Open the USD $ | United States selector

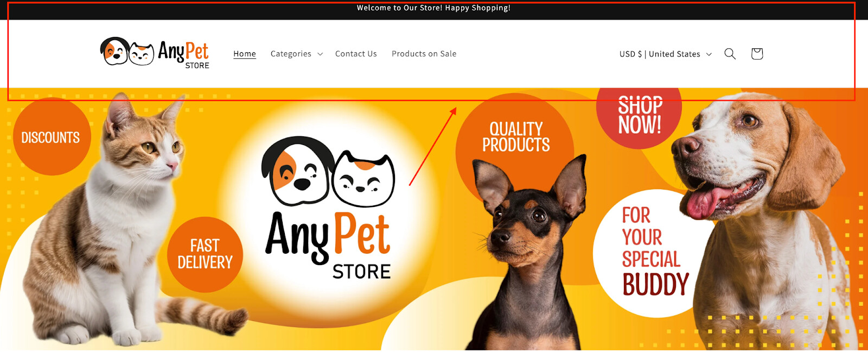pyautogui.click(x=666, y=54)
